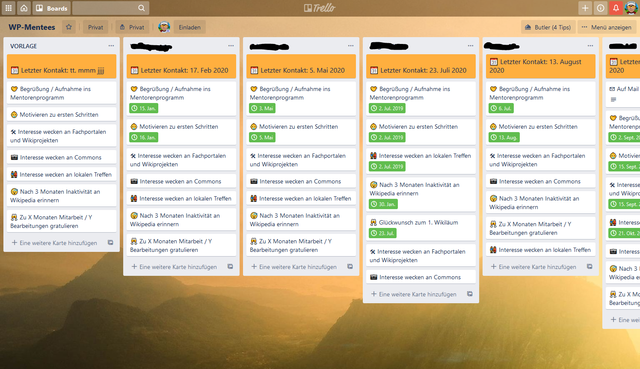The height and width of the screenshot is (369, 640).
Task: Open list menu above 23. Juli 2020 card
Action: pyautogui.click(x=471, y=46)
